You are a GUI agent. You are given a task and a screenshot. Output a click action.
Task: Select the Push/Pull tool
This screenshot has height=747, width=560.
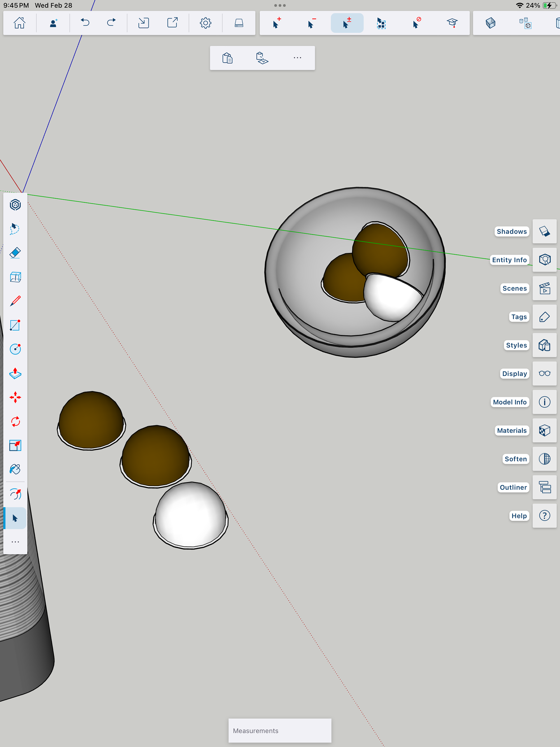[x=15, y=373]
